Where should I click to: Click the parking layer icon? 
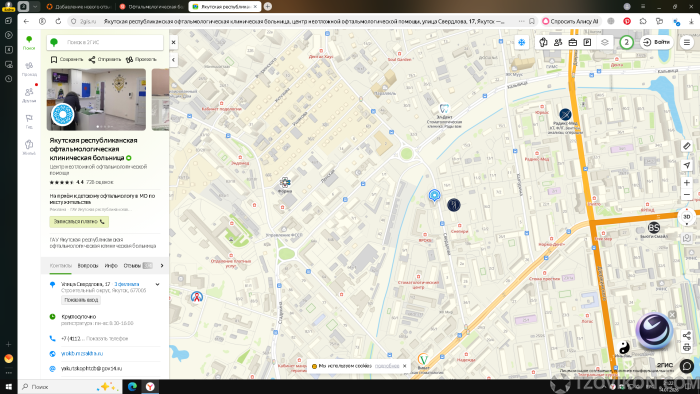tap(588, 42)
